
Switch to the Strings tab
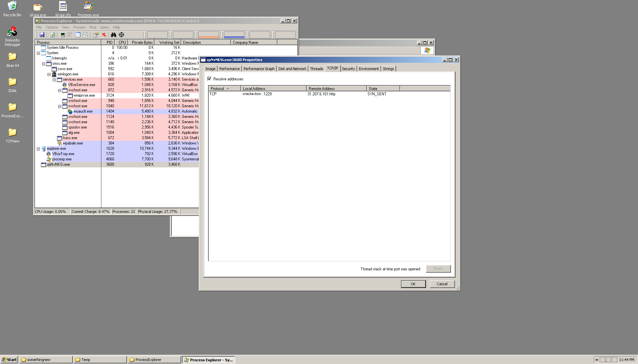pyautogui.click(x=388, y=69)
